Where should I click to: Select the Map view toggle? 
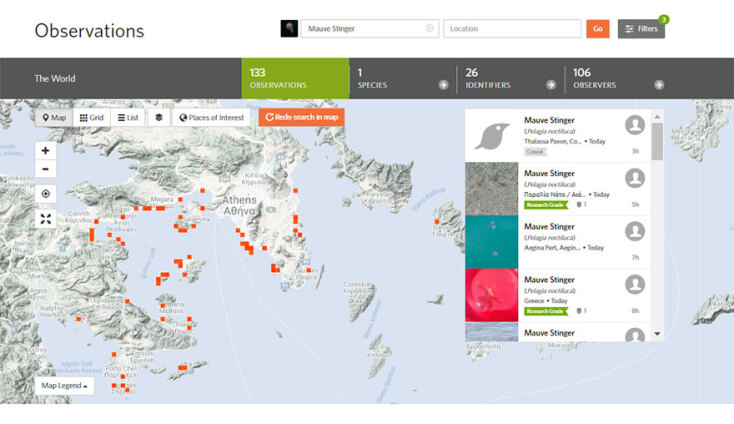click(53, 118)
